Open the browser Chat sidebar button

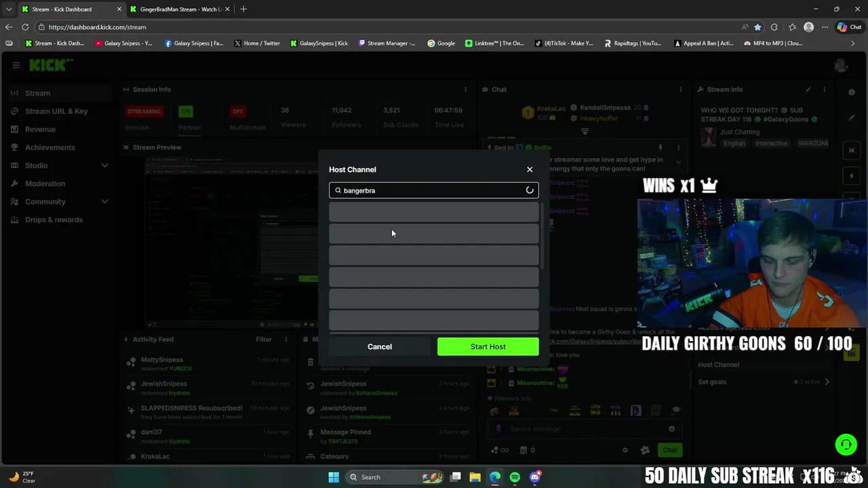pyautogui.click(x=850, y=27)
